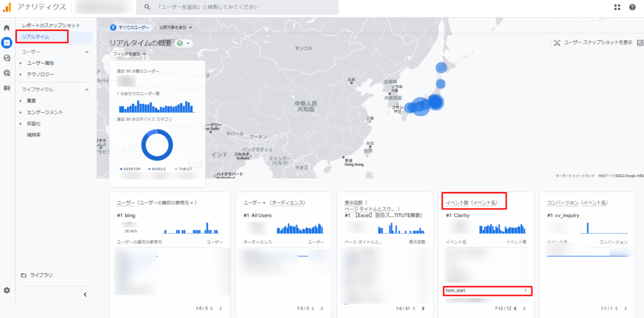
Task: Open the Google apps grid icon
Action: coord(618,7)
